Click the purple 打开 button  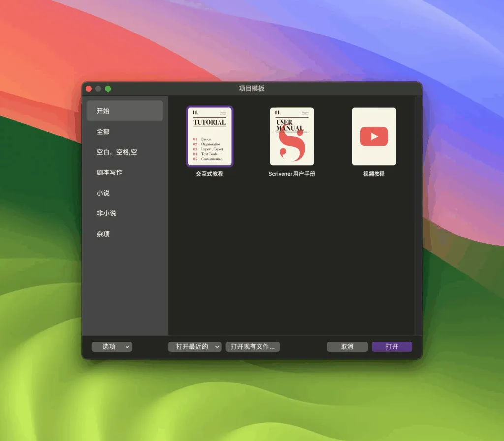(392, 347)
